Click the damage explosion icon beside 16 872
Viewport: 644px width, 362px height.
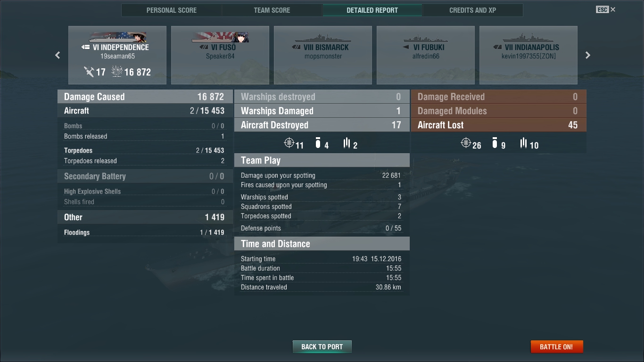coord(116,72)
